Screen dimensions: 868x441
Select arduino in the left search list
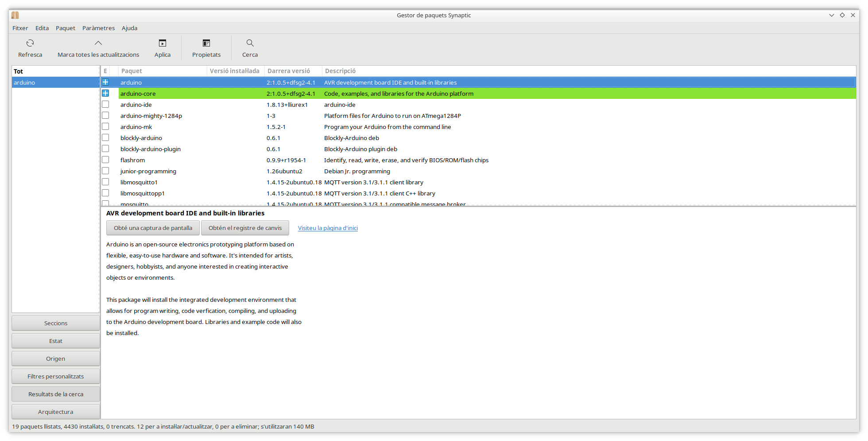pyautogui.click(x=56, y=82)
